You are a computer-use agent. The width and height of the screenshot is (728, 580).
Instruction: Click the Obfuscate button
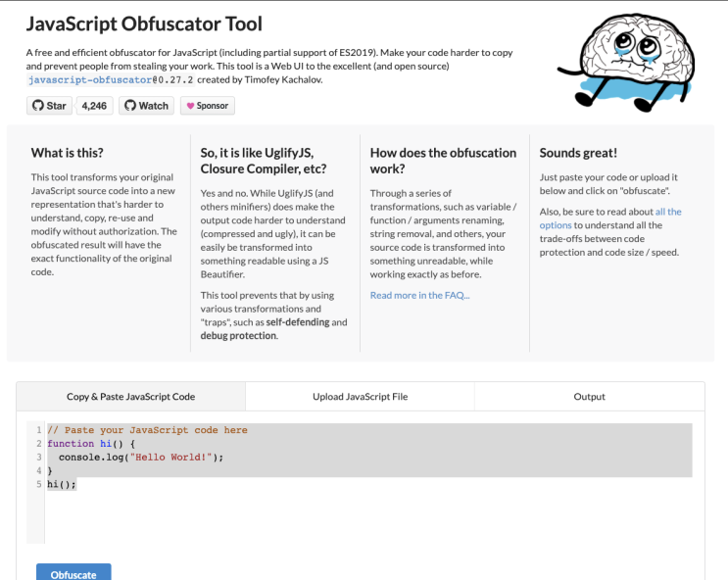coord(73,572)
